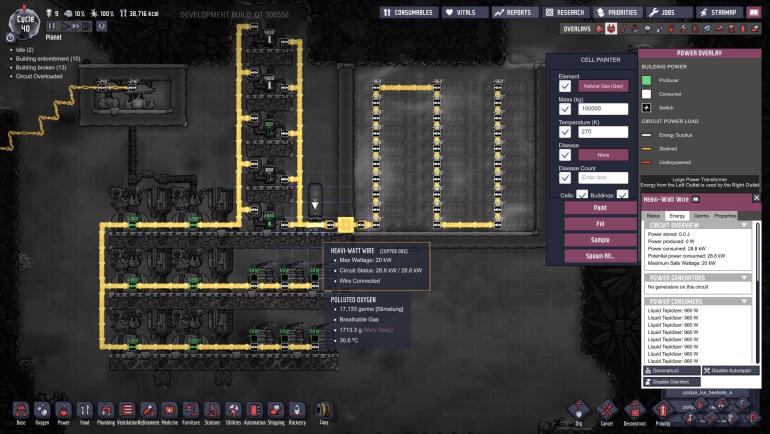
Task: Uncheck the Cells checkbox
Action: point(582,194)
